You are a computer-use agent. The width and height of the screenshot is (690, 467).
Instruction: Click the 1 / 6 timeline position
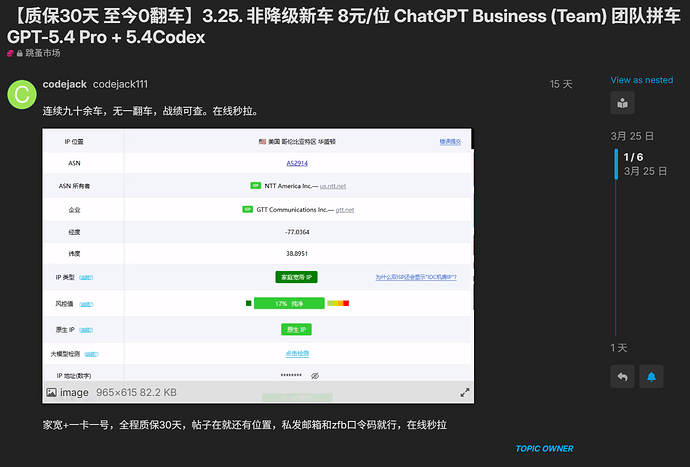(633, 157)
